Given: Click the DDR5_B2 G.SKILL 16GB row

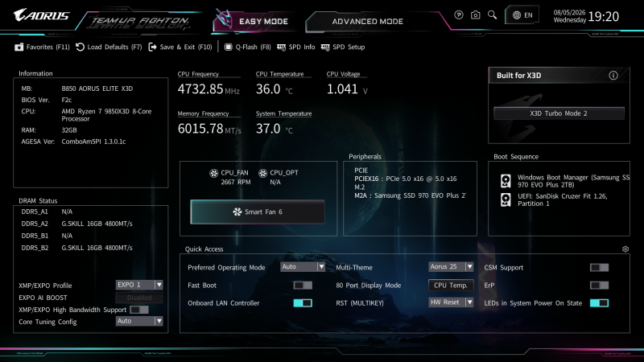Looking at the screenshot, I should click(x=76, y=248).
